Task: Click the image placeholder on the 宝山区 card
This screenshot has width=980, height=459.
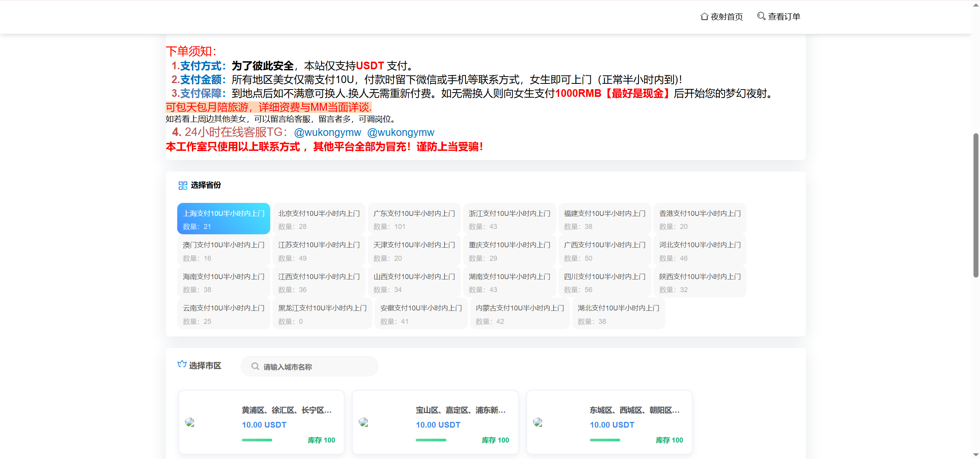Action: 364,423
